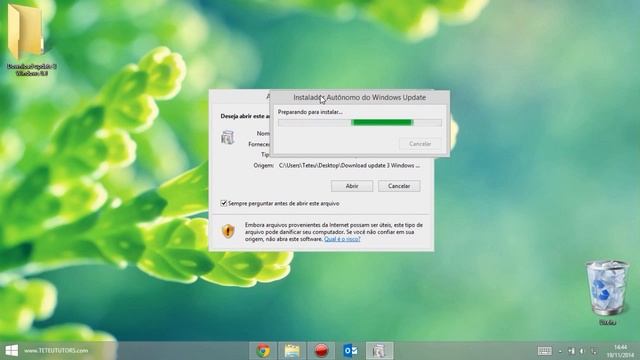Open File Explorer from the taskbar
The image size is (640, 360).
click(x=292, y=350)
